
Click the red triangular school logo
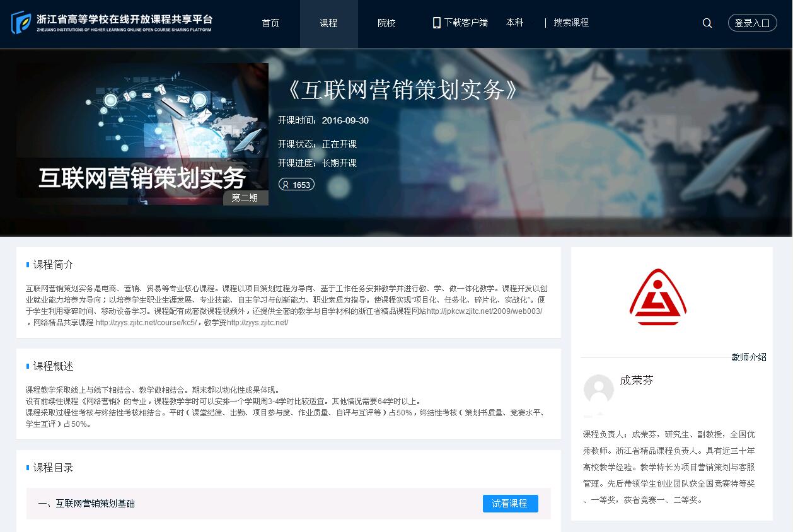pyautogui.click(x=657, y=298)
